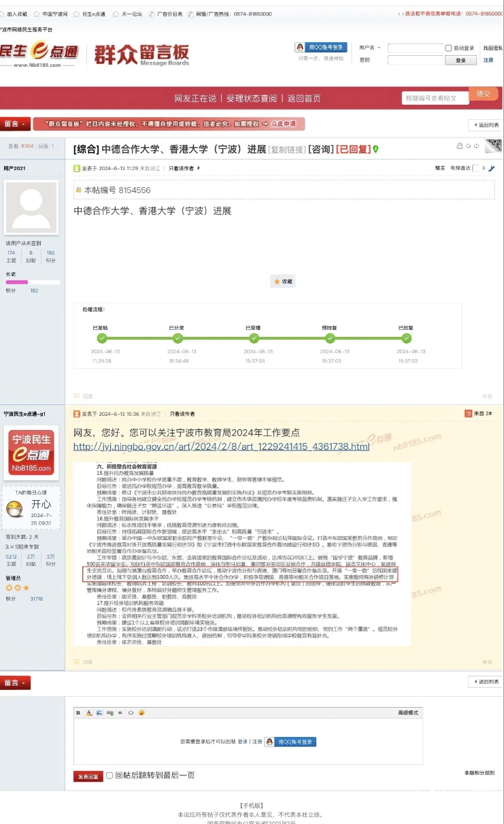Click the 手机版 footer link
The height and width of the screenshot is (824, 504).
pos(251,805)
